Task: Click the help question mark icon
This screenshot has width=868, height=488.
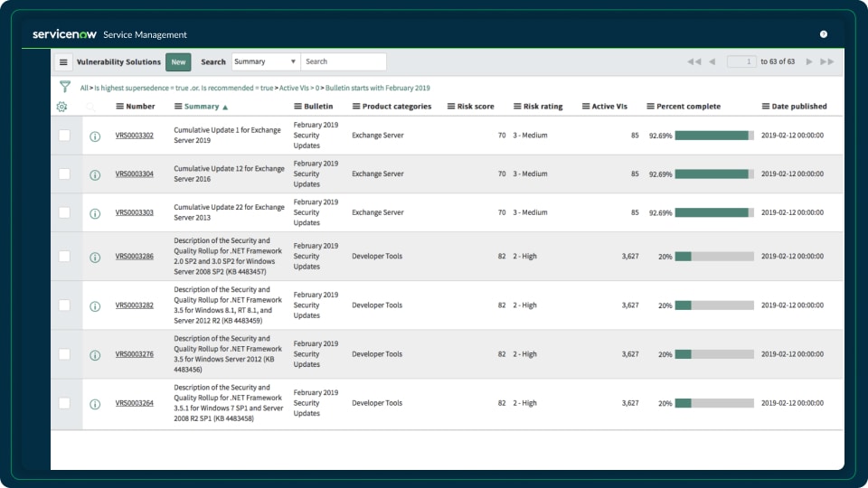Action: point(824,34)
